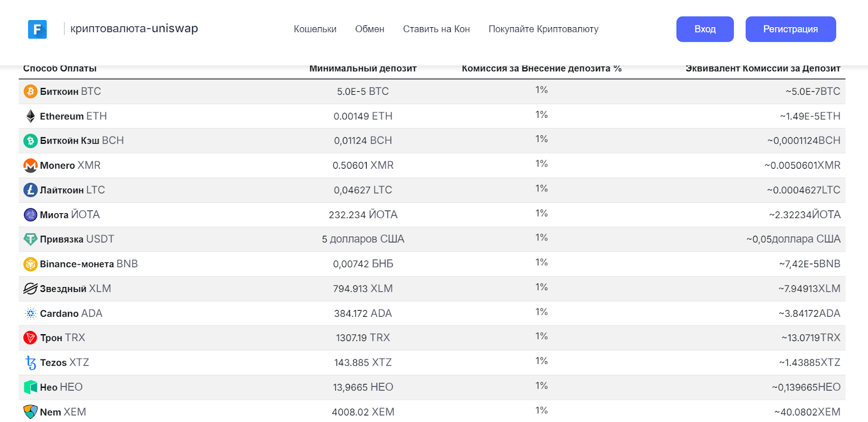The height and width of the screenshot is (422, 868).
Task: Select the Nem XEM row label
Action: [x=63, y=412]
